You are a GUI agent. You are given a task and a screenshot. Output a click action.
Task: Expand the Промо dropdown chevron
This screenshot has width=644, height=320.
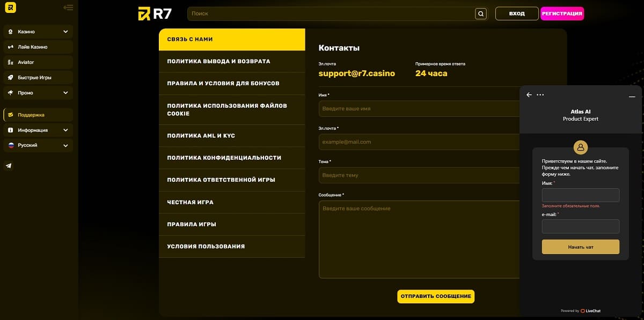pos(65,93)
